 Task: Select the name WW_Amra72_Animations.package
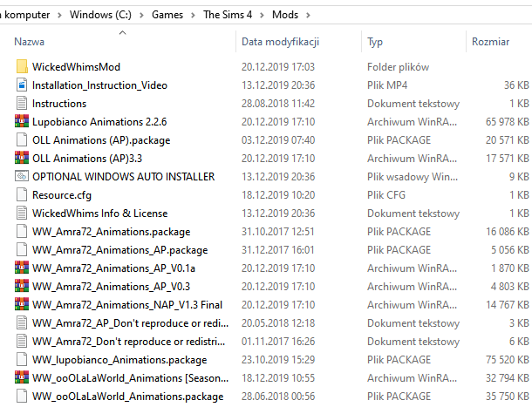point(112,232)
